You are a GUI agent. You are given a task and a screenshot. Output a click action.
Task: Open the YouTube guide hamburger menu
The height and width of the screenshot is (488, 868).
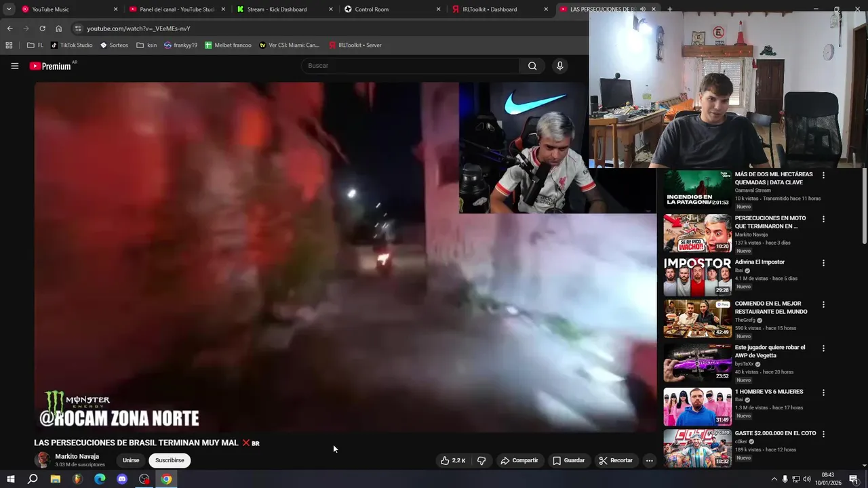(14, 66)
